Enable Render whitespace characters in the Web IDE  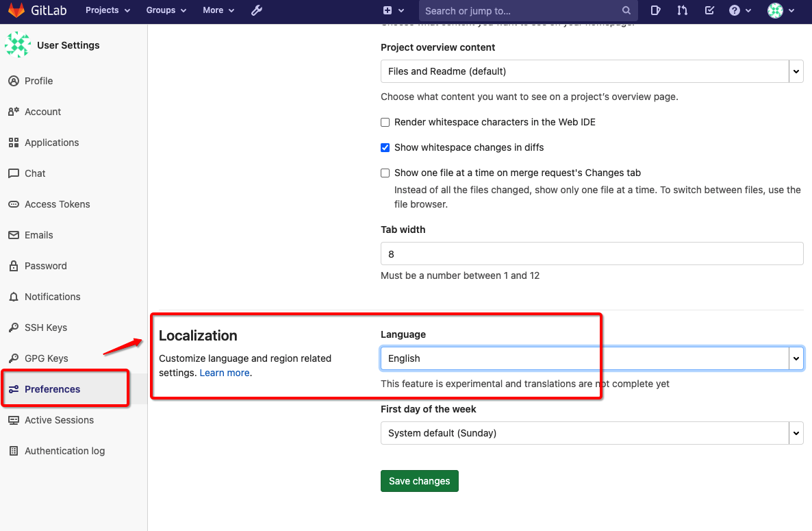point(385,122)
